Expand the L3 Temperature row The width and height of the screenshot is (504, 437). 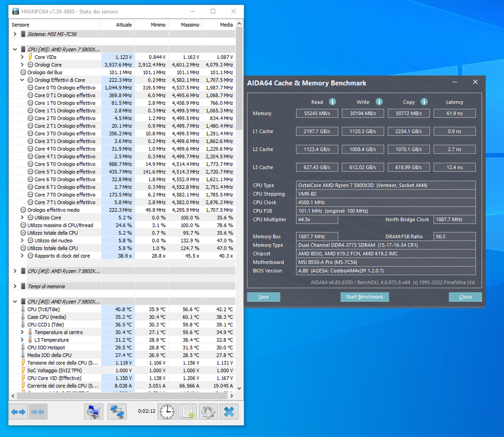(x=22, y=340)
